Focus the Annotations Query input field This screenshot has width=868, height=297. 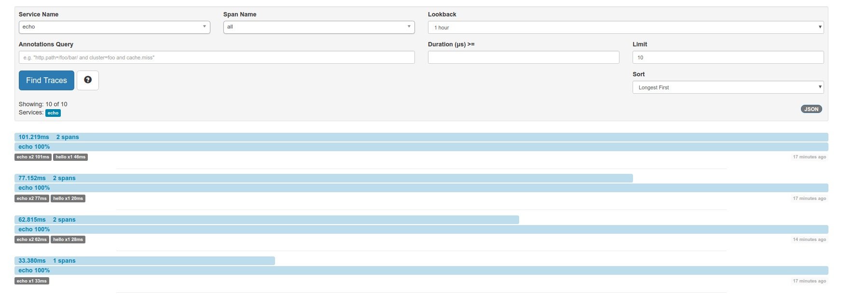(217, 57)
